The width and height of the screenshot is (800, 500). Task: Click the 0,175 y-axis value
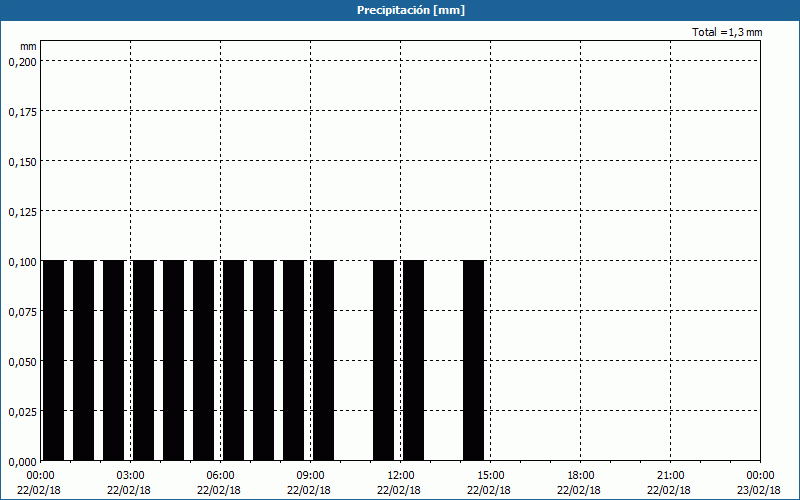pos(22,112)
